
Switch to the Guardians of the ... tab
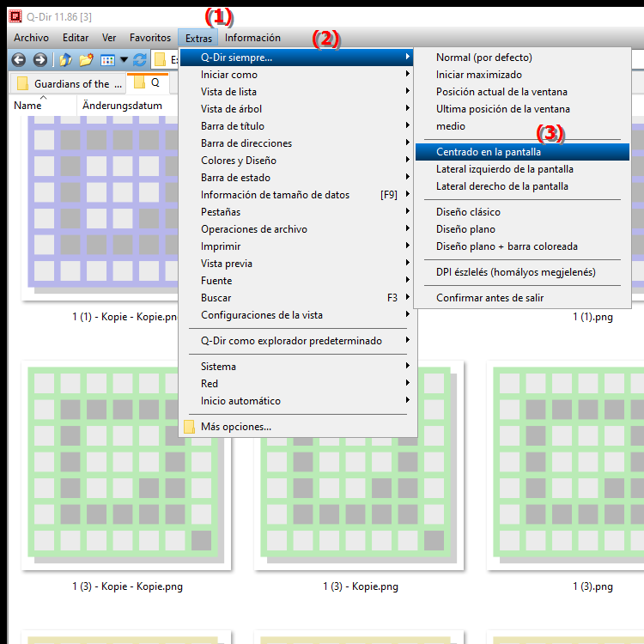pos(68,83)
